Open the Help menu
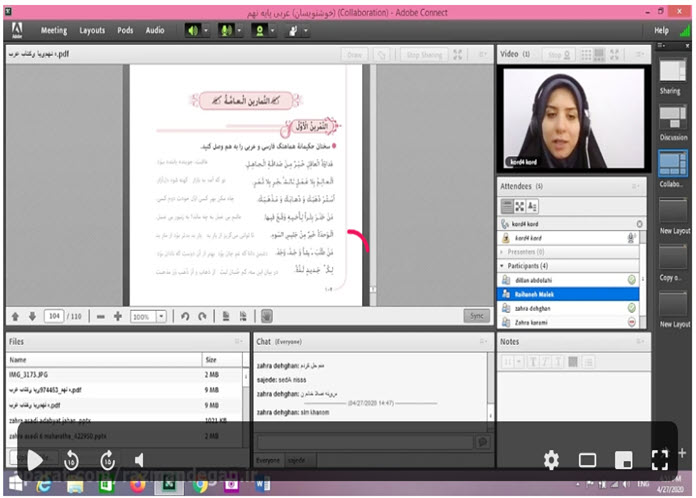 (661, 30)
